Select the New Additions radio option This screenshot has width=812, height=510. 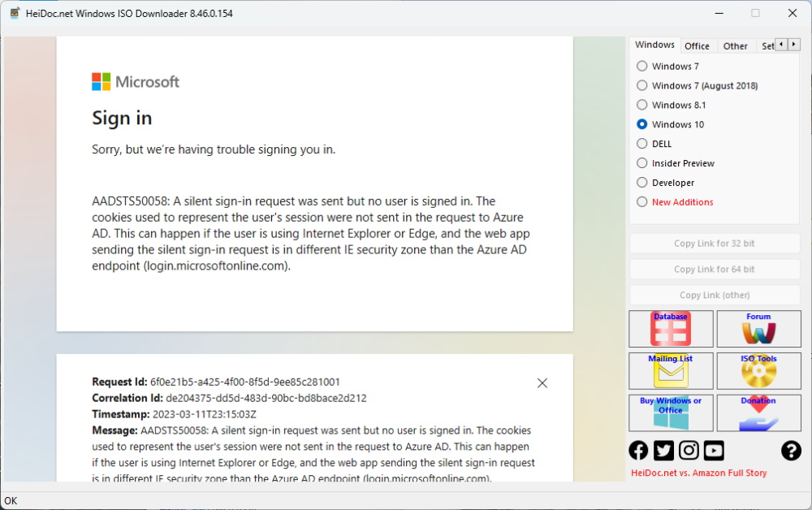[642, 202]
